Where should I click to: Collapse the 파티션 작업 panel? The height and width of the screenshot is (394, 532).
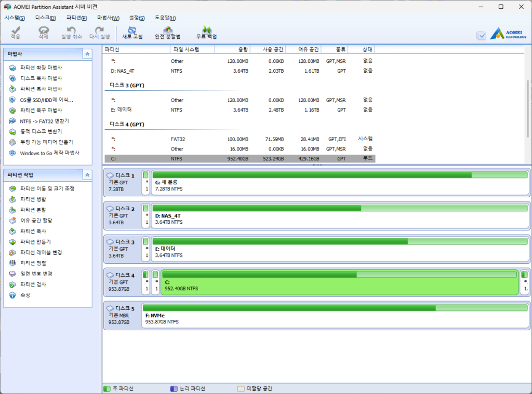click(x=88, y=175)
